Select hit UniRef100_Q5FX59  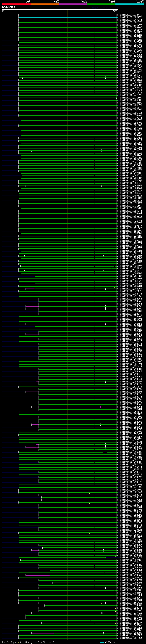point(131,58)
